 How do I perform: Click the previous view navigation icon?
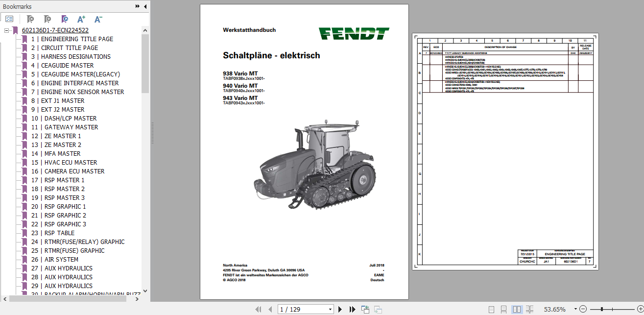pyautogui.click(x=365, y=309)
